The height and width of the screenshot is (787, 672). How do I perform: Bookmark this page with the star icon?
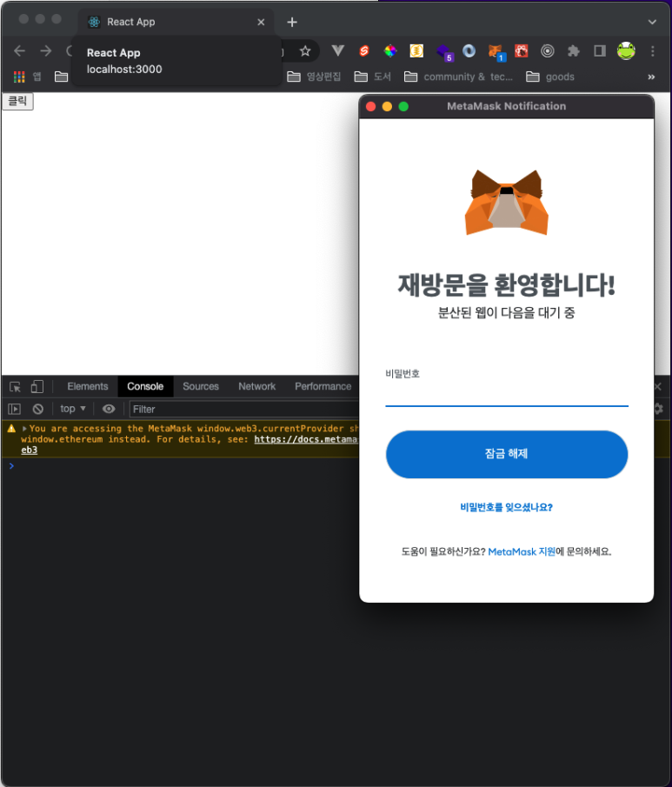[x=304, y=50]
